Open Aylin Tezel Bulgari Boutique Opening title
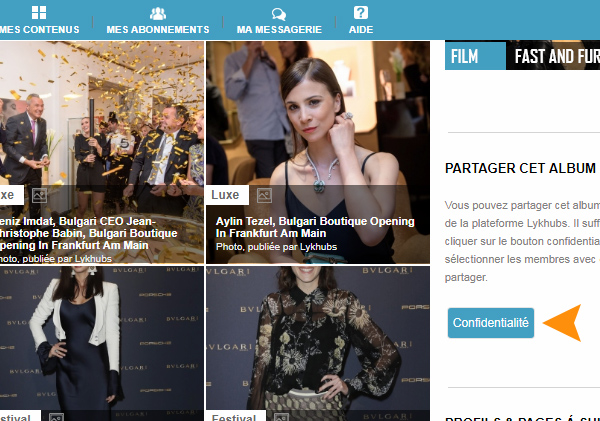 click(315, 227)
